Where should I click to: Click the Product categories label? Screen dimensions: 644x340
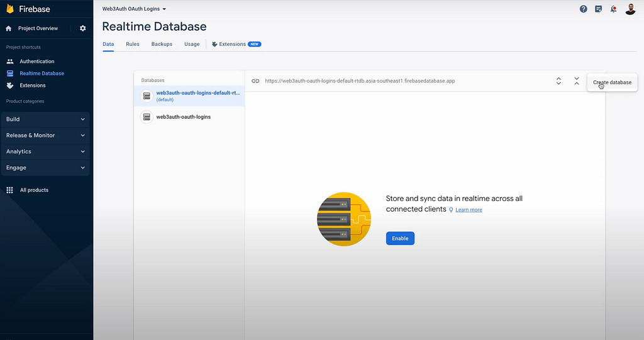coord(25,101)
